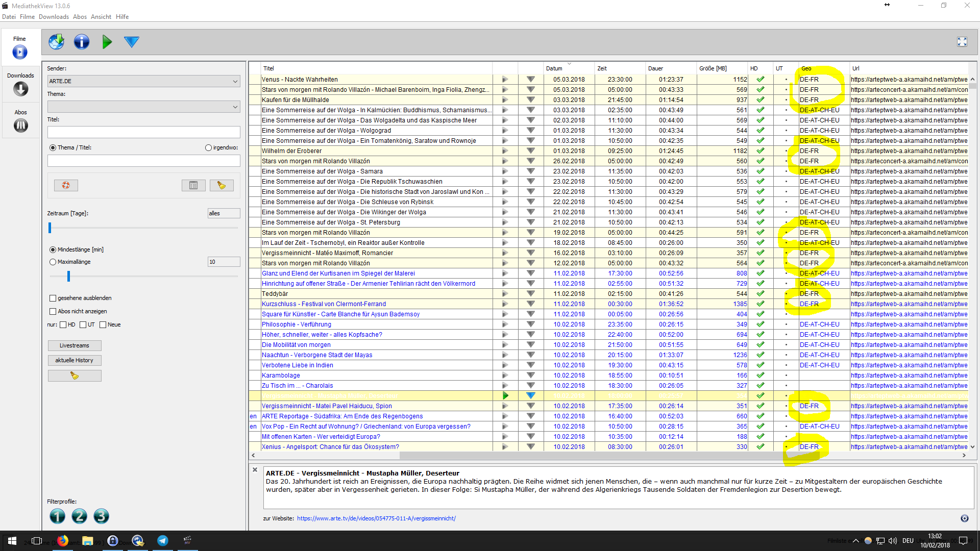Open the Sender dropdown showing ARTE.DE
The width and height of the screenshot is (980, 551).
143,81
